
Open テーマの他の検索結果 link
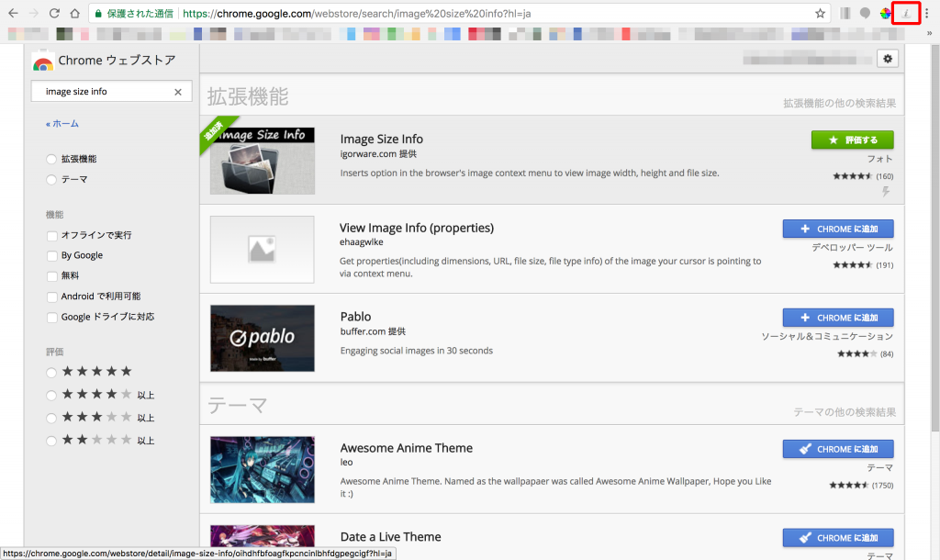click(845, 412)
